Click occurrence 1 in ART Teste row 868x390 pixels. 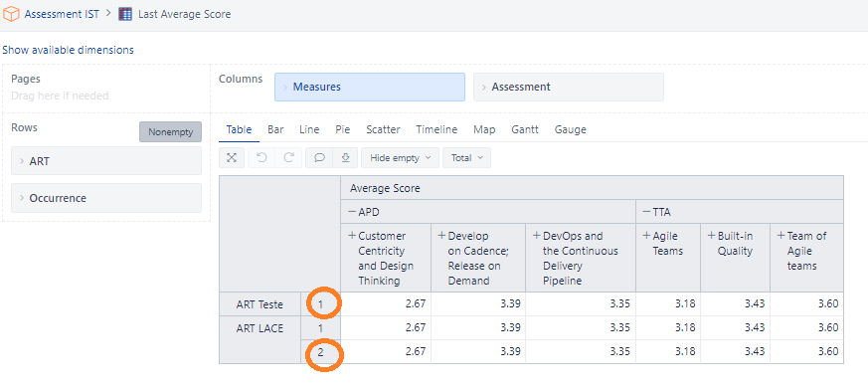pyautogui.click(x=320, y=304)
